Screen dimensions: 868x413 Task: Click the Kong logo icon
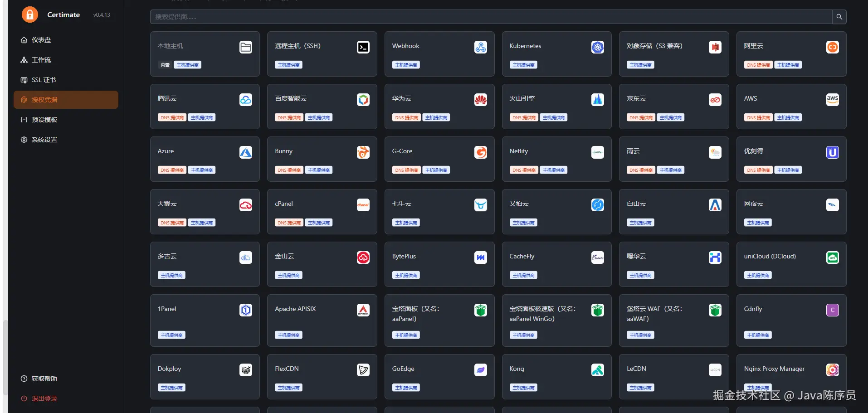click(x=598, y=370)
